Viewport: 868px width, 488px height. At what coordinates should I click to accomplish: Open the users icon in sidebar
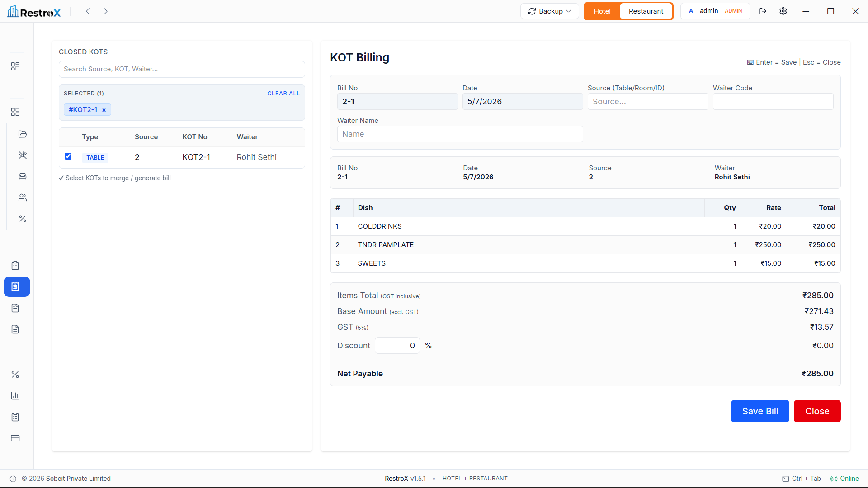click(23, 197)
